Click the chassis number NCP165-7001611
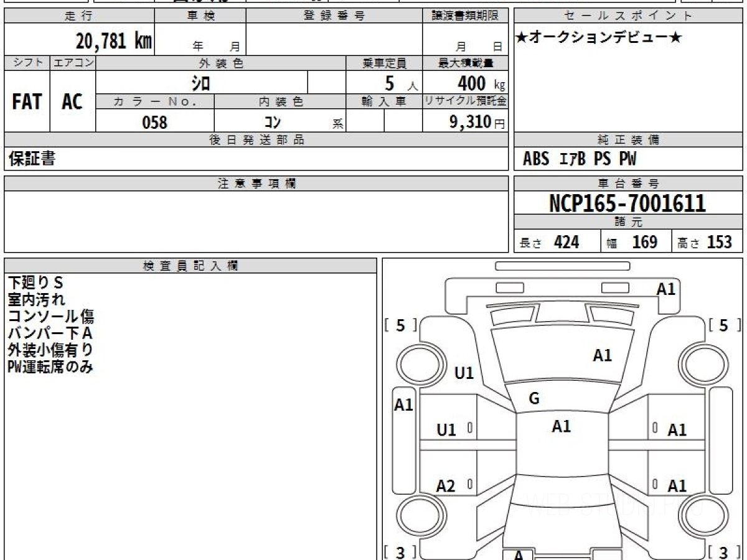 [x=627, y=203]
